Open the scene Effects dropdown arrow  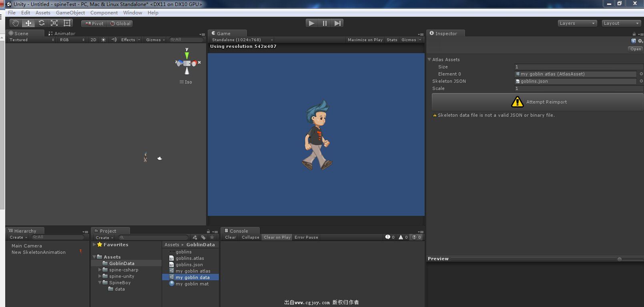coord(139,40)
